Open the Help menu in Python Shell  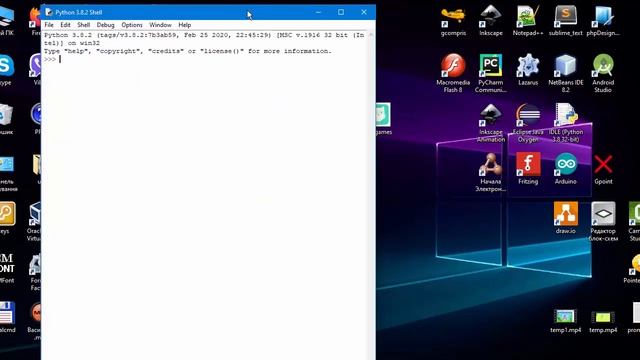(184, 25)
